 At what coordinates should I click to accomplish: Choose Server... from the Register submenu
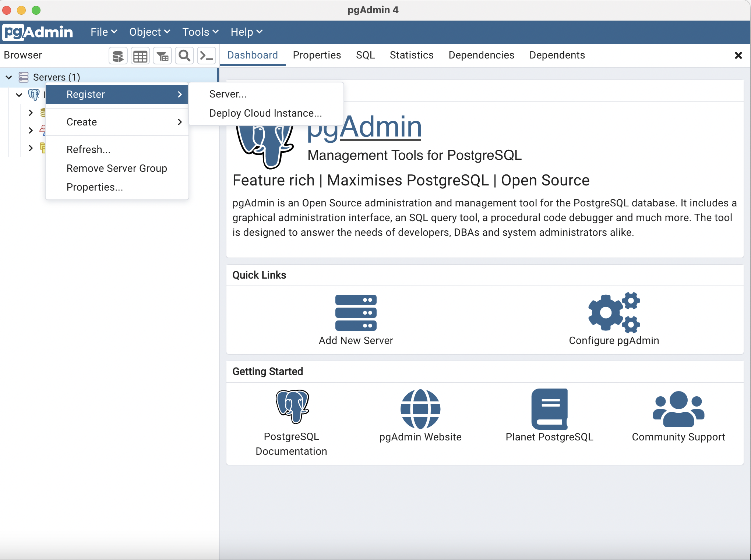pos(228,94)
